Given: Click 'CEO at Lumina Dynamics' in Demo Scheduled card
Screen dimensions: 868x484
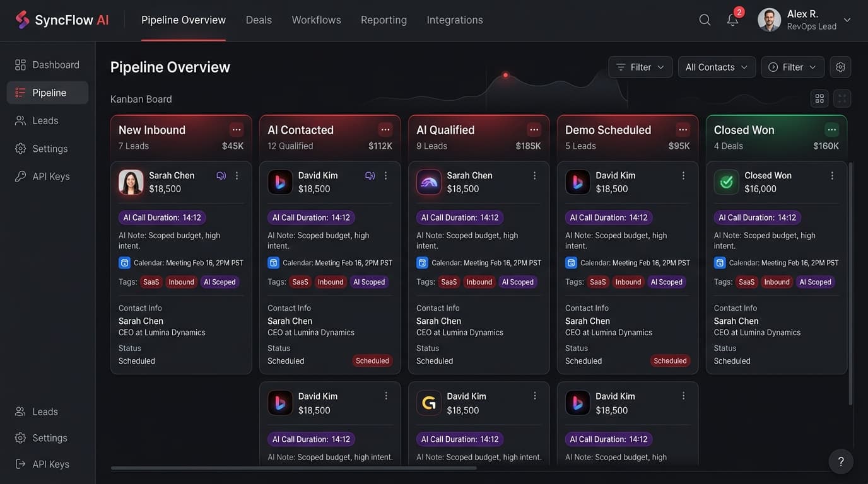Looking at the screenshot, I should (x=609, y=333).
